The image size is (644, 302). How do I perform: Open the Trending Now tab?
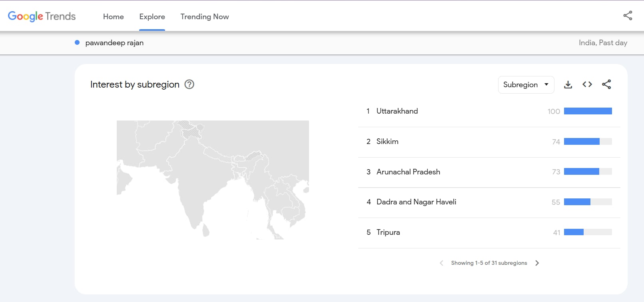pyautogui.click(x=204, y=17)
